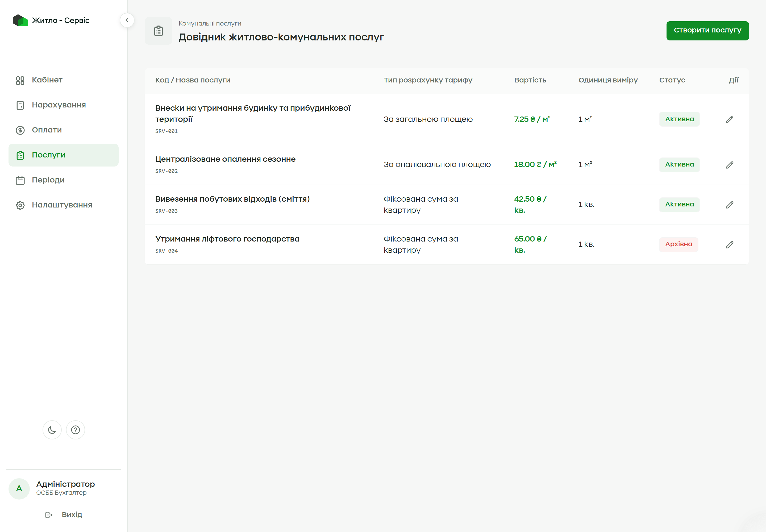Image resolution: width=766 pixels, height=532 pixels.
Task: Click the 7.25 ₴ / м² price value
Action: (532, 119)
